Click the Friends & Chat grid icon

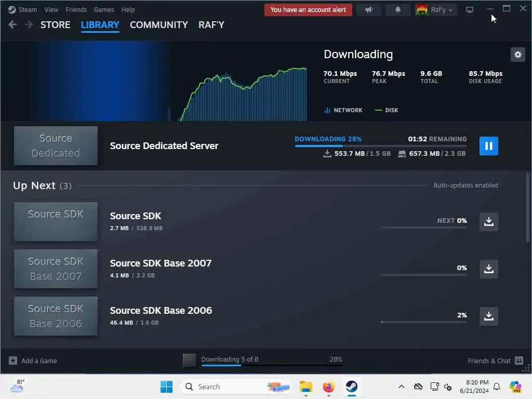(x=519, y=361)
